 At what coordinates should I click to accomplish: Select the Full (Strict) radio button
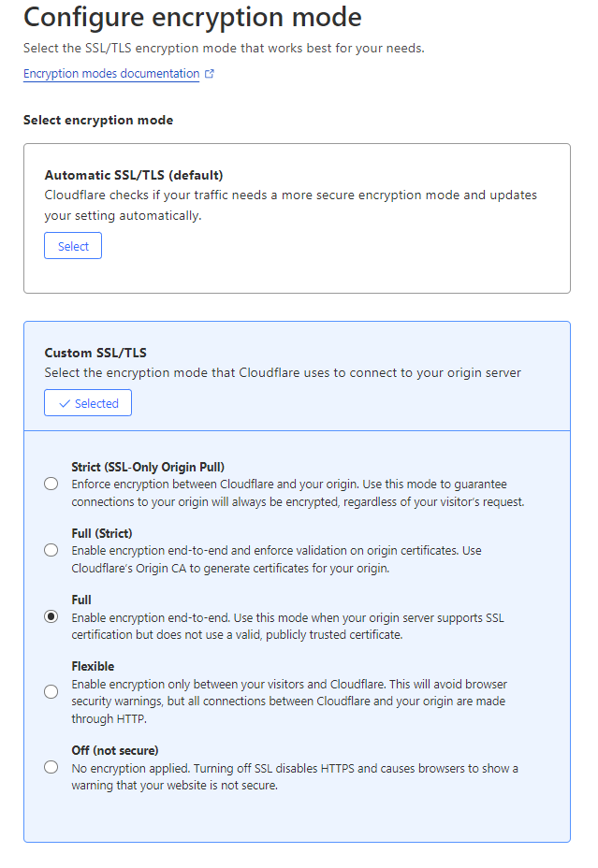(x=51, y=550)
